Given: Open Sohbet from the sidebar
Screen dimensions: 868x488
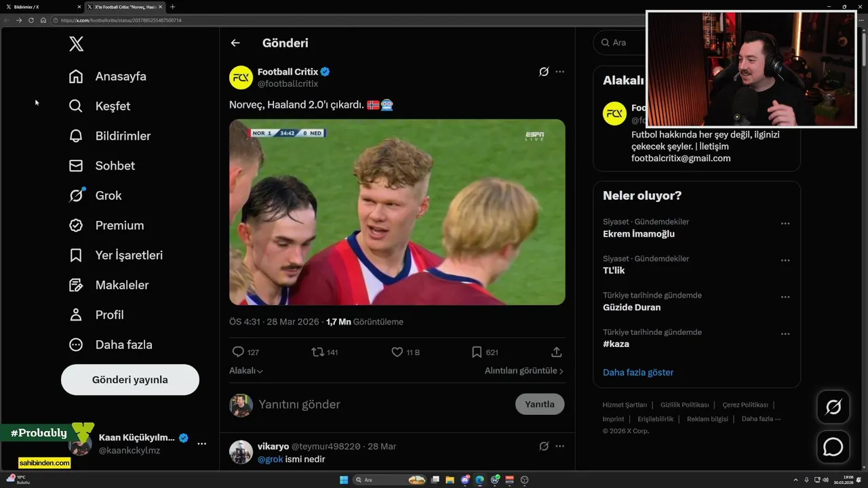Looking at the screenshot, I should pyautogui.click(x=102, y=166).
